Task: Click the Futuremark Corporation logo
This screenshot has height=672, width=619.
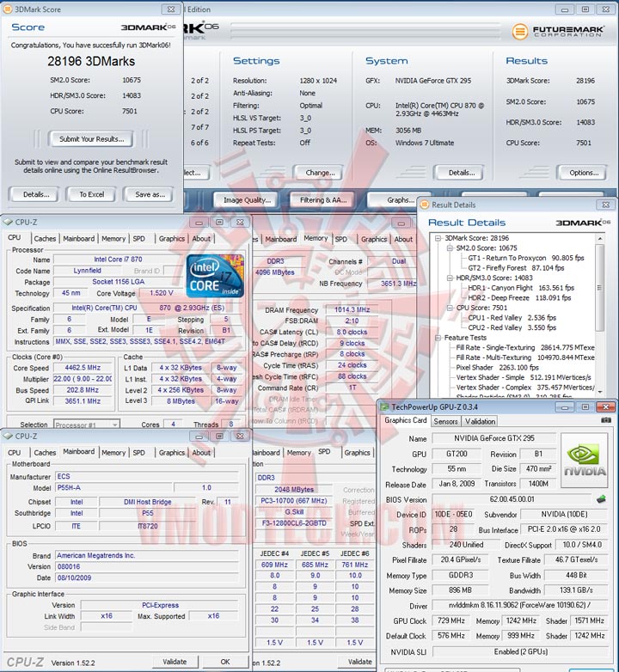Action: (x=559, y=31)
